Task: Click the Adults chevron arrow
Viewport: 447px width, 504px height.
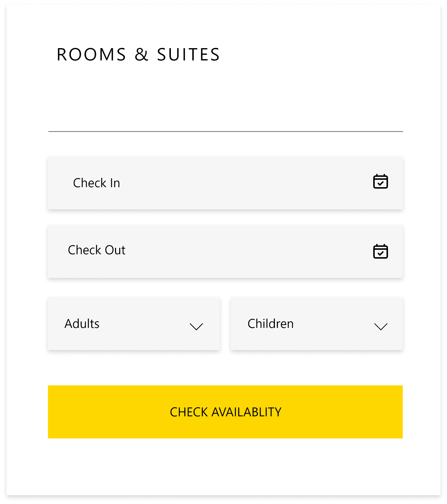Action: click(196, 326)
